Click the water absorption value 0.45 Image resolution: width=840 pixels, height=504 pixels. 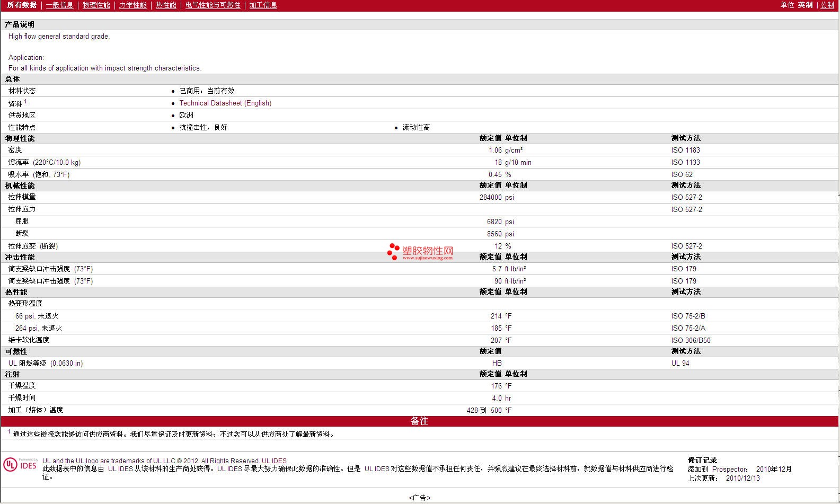tap(495, 175)
